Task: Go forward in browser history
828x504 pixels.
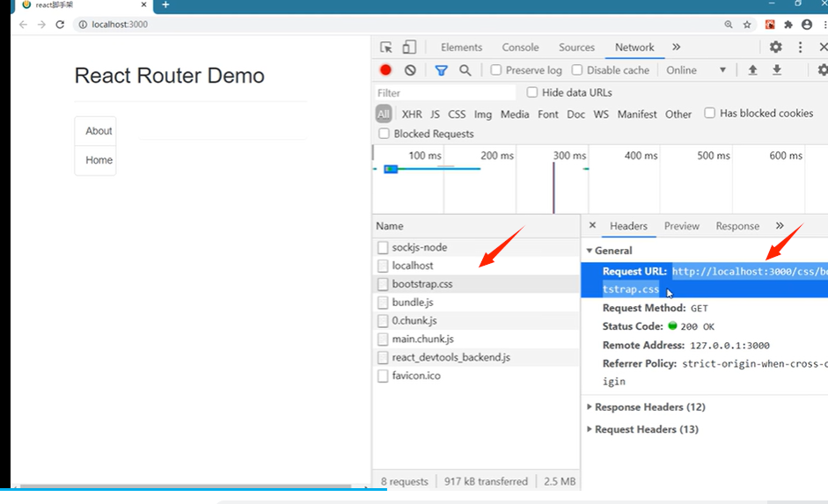Action: coord(41,25)
